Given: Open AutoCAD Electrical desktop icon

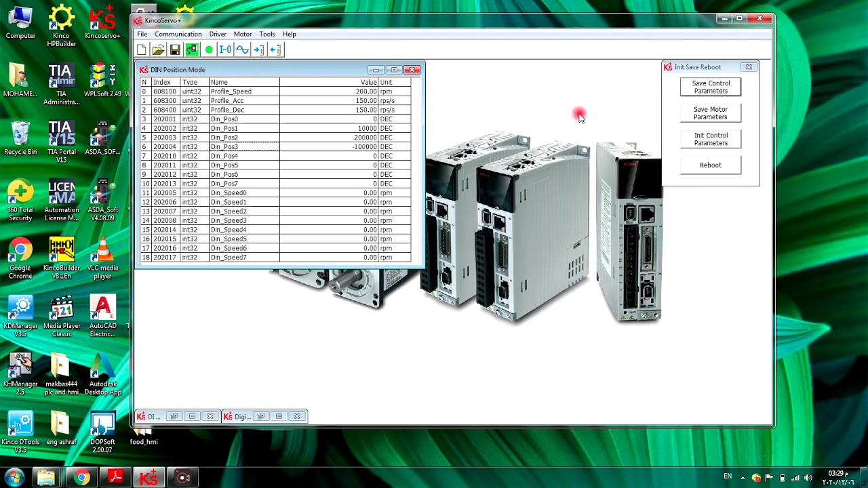Looking at the screenshot, I should tap(102, 317).
